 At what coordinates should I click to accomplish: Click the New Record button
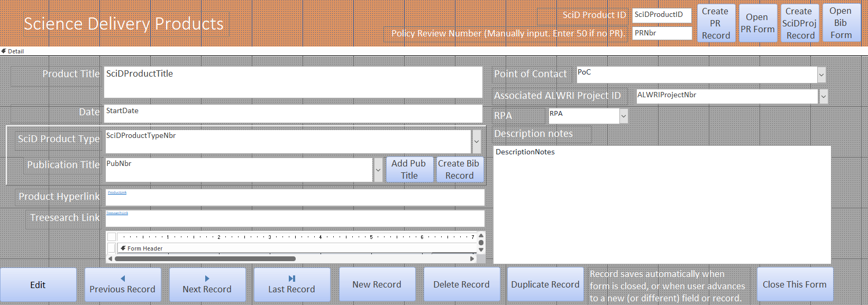377,284
